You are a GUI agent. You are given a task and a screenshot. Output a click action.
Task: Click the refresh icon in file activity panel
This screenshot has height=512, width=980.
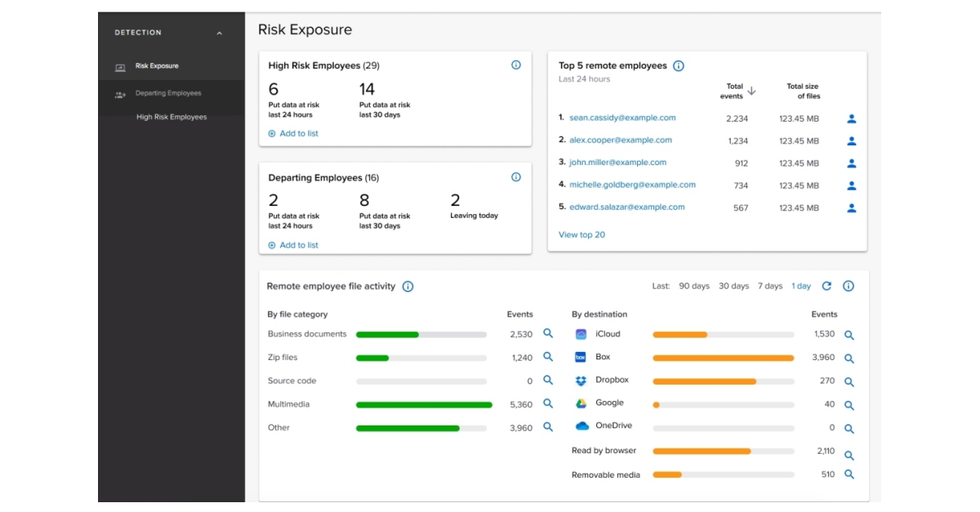(x=826, y=287)
